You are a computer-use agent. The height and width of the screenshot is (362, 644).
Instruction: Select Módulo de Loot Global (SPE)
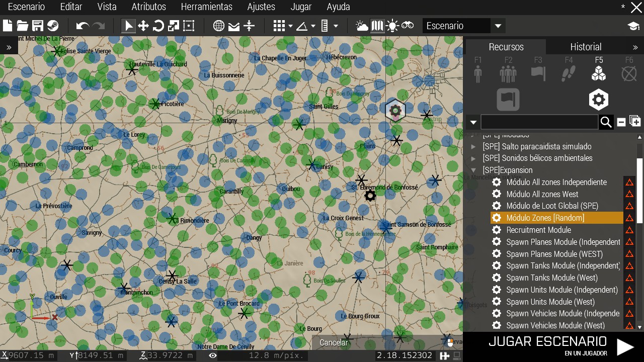[x=557, y=206]
